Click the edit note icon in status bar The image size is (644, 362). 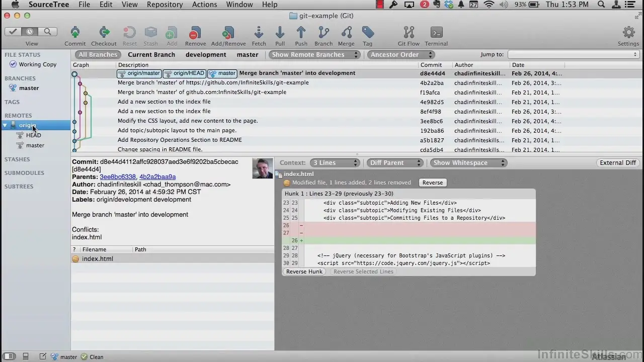43,356
